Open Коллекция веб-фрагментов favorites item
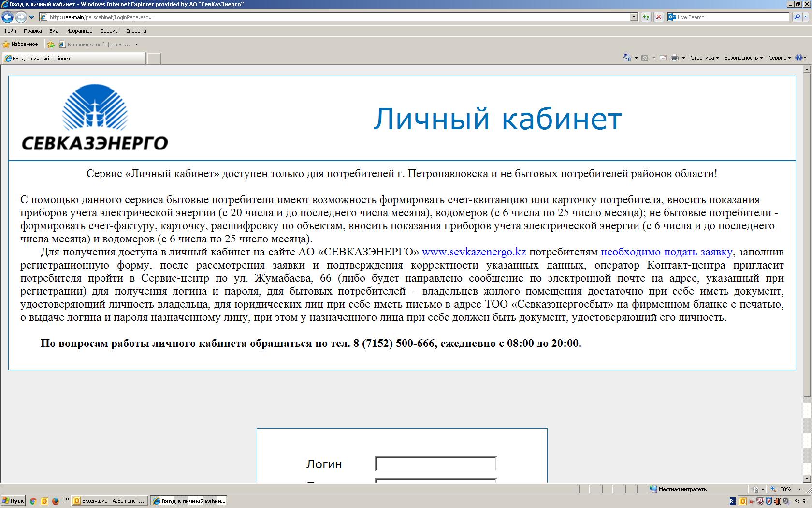 95,44
